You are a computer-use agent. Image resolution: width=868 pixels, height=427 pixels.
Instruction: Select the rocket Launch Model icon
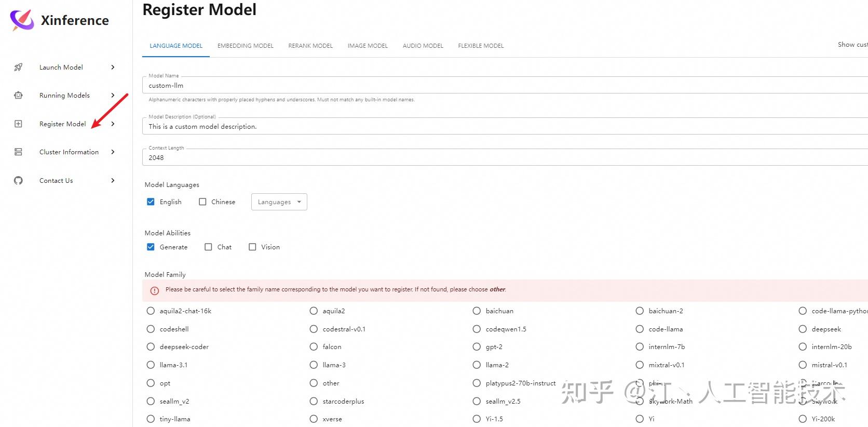pyautogui.click(x=18, y=67)
